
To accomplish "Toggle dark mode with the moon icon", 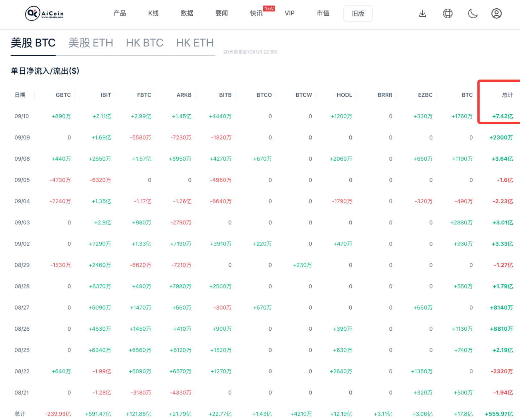I will [x=473, y=13].
